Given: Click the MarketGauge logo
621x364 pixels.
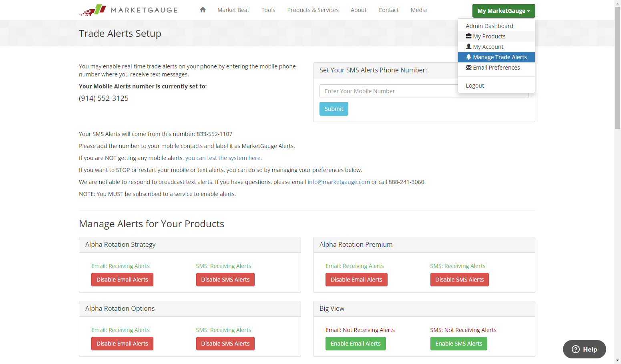Looking at the screenshot, I should coord(128,10).
